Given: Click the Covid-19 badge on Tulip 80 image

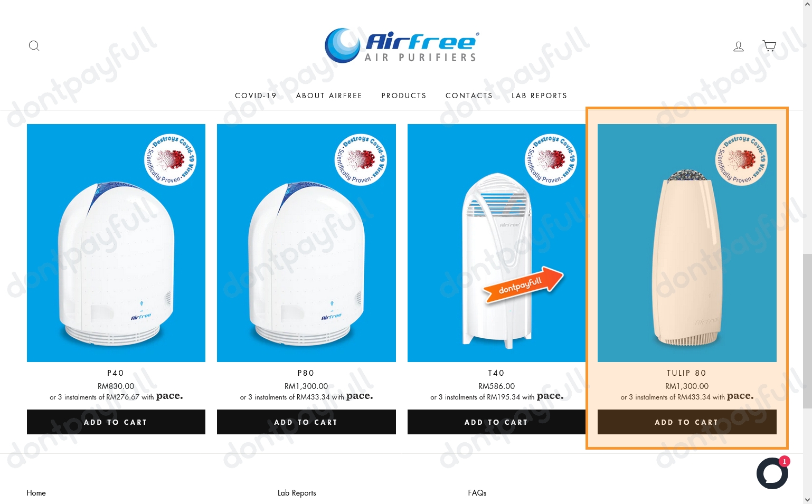Looking at the screenshot, I should tap(742, 160).
